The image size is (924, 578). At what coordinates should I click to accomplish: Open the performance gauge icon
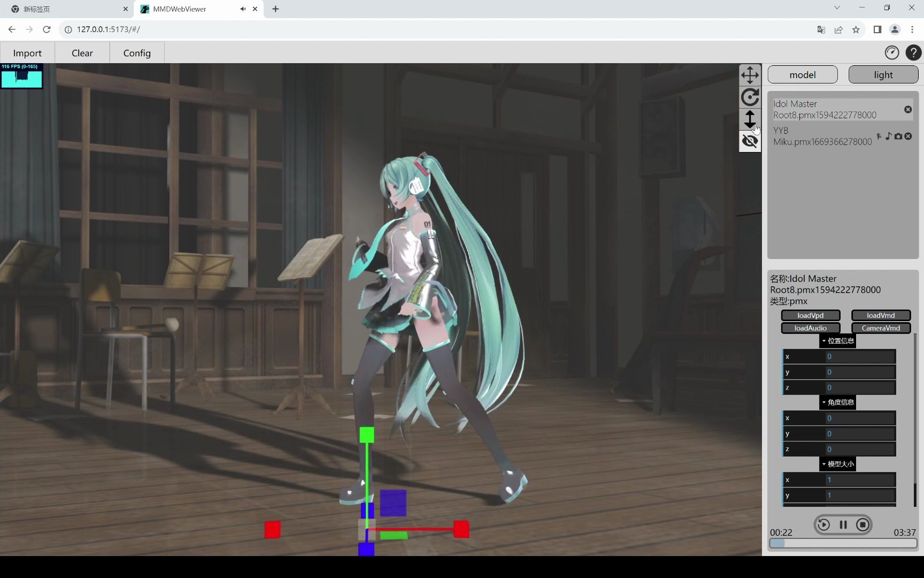[892, 52]
